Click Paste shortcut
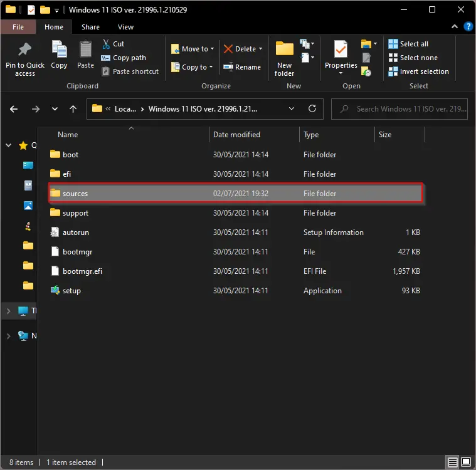The height and width of the screenshot is (470, 476). (130, 71)
